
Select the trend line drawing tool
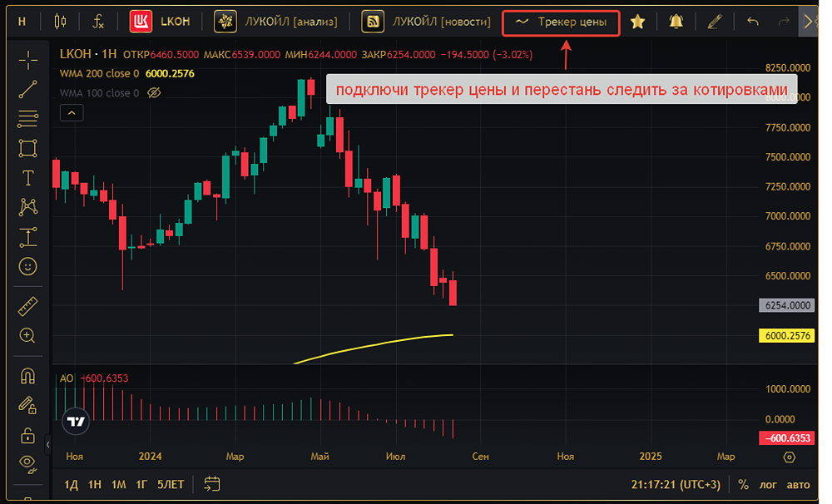click(x=28, y=89)
